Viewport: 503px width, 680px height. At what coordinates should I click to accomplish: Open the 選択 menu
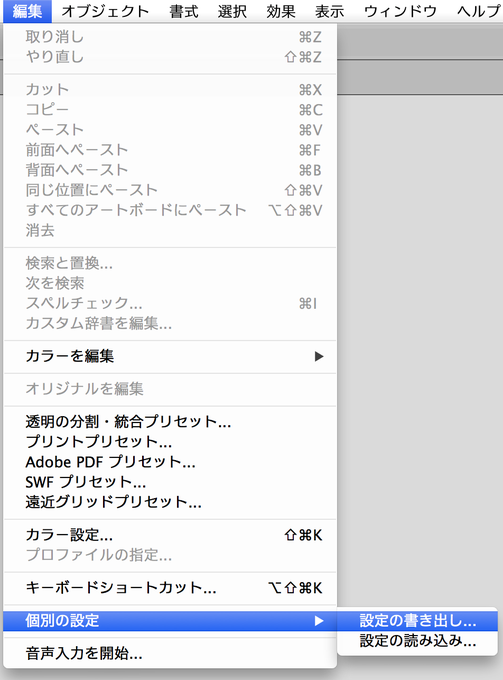232,11
